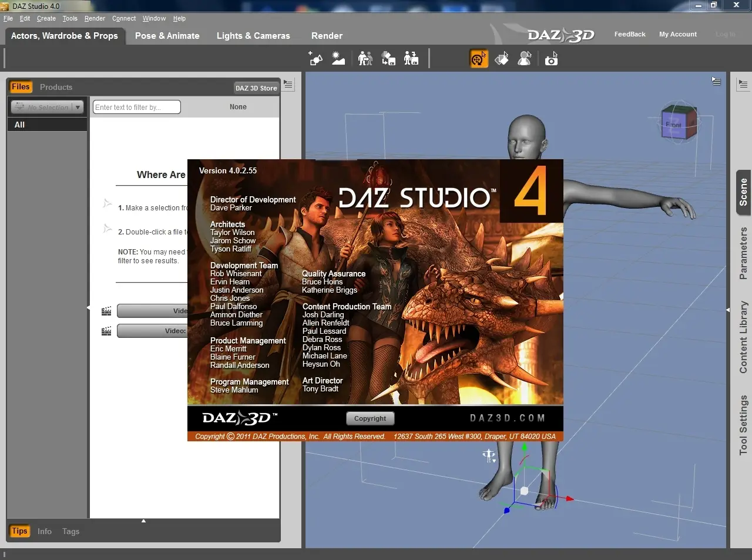Viewport: 752px width, 560px height.
Task: Open the Scene side tab
Action: [743, 192]
